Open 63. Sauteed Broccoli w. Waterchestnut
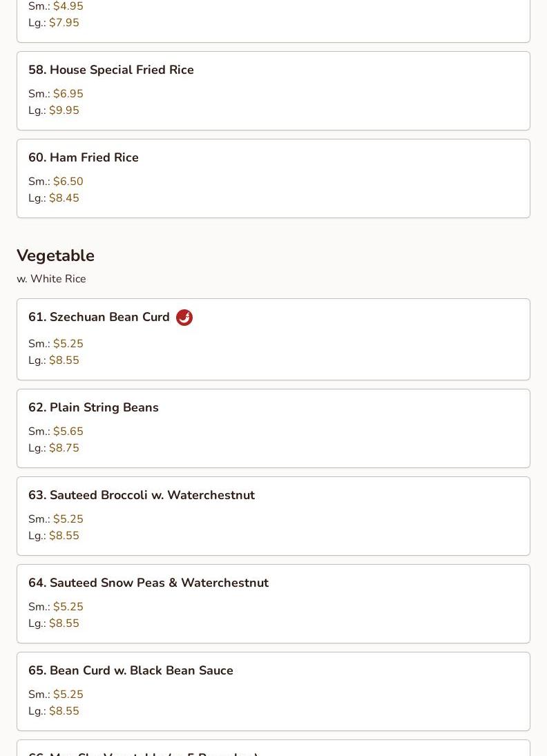The height and width of the screenshot is (756, 547). click(x=141, y=495)
